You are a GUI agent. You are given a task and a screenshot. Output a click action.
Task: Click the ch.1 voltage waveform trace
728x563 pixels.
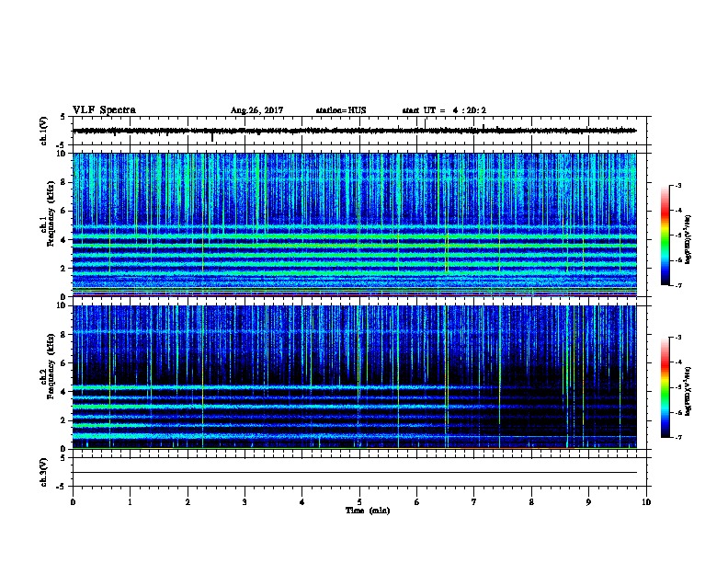tap(354, 131)
